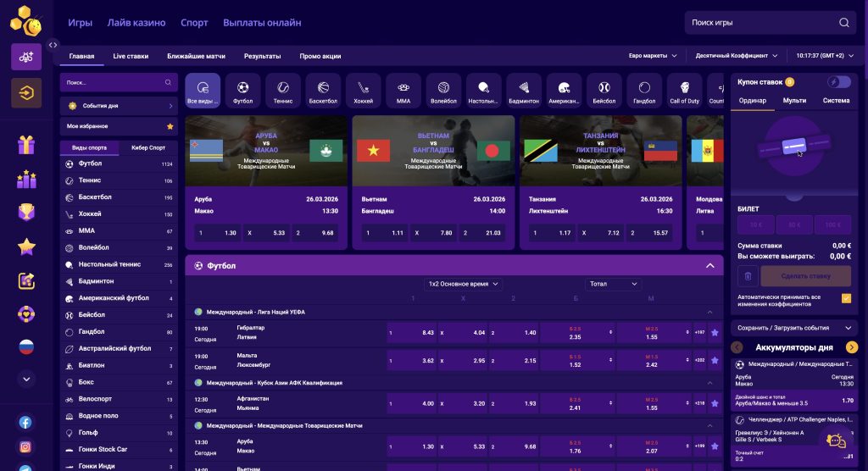Uncheck automatically accept odds changes checkbox
Screen dimensions: 868x471
click(846, 298)
